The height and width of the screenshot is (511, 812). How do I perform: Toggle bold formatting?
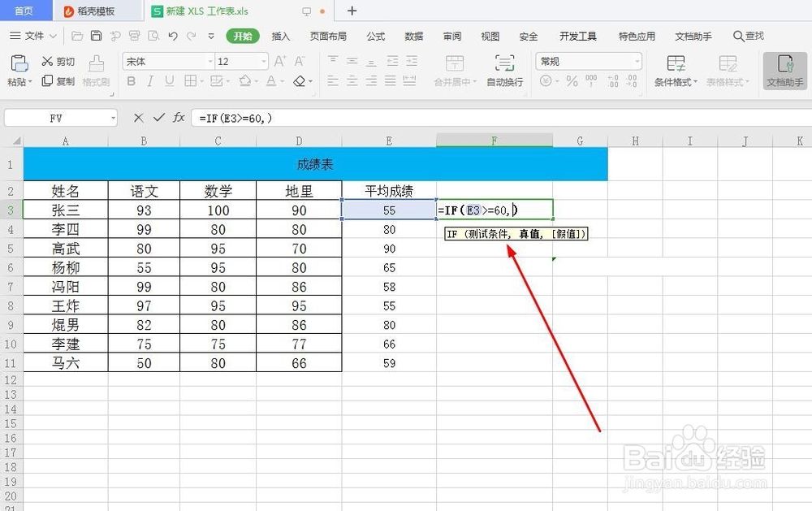pyautogui.click(x=130, y=81)
